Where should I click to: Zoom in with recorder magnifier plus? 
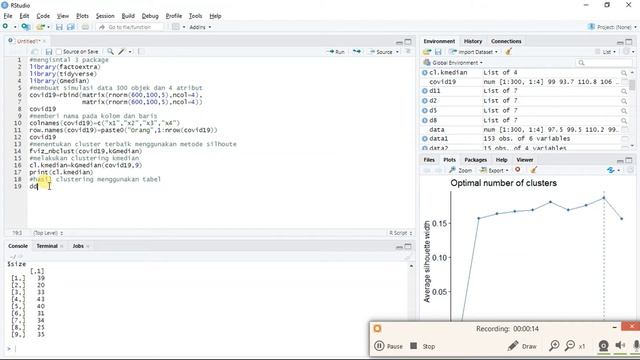(554, 345)
